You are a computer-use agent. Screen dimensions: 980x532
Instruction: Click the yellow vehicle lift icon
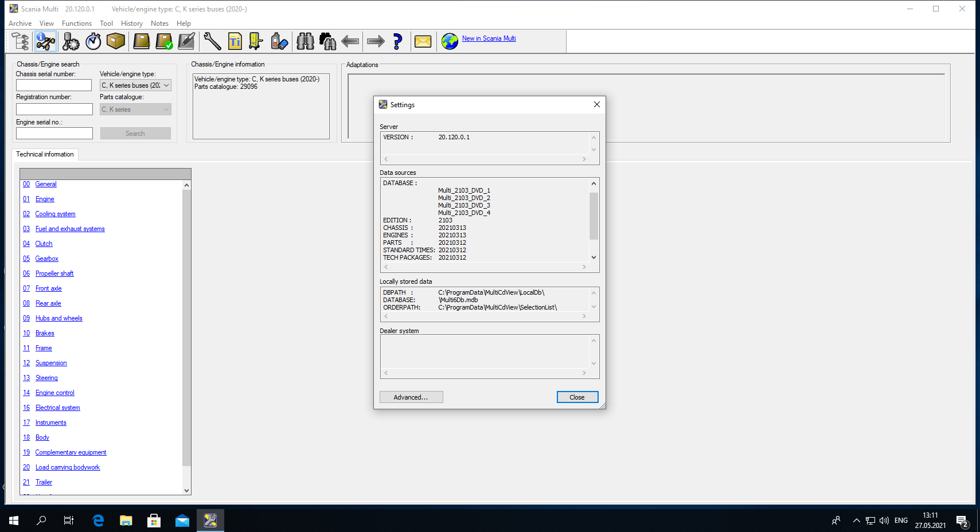click(256, 41)
